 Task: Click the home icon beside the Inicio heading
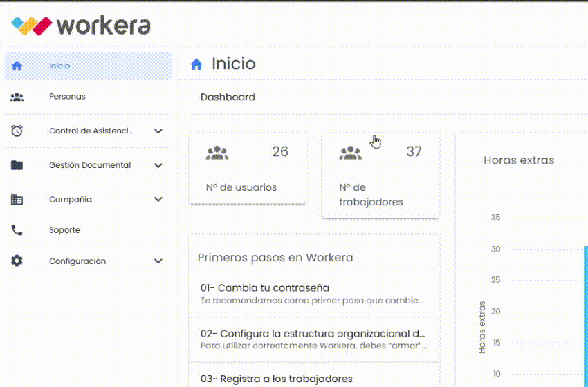pos(196,64)
